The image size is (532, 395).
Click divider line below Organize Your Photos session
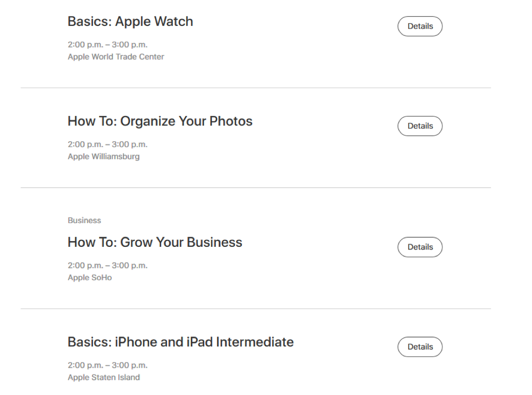256,188
